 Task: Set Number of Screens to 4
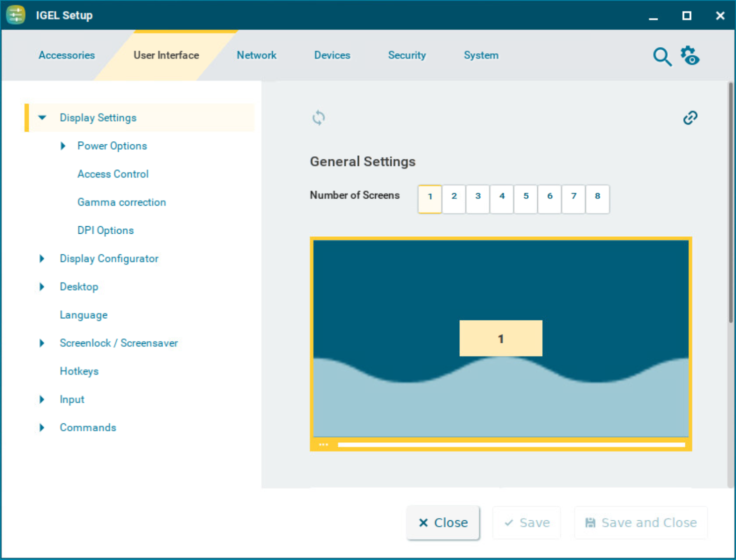[x=502, y=197]
